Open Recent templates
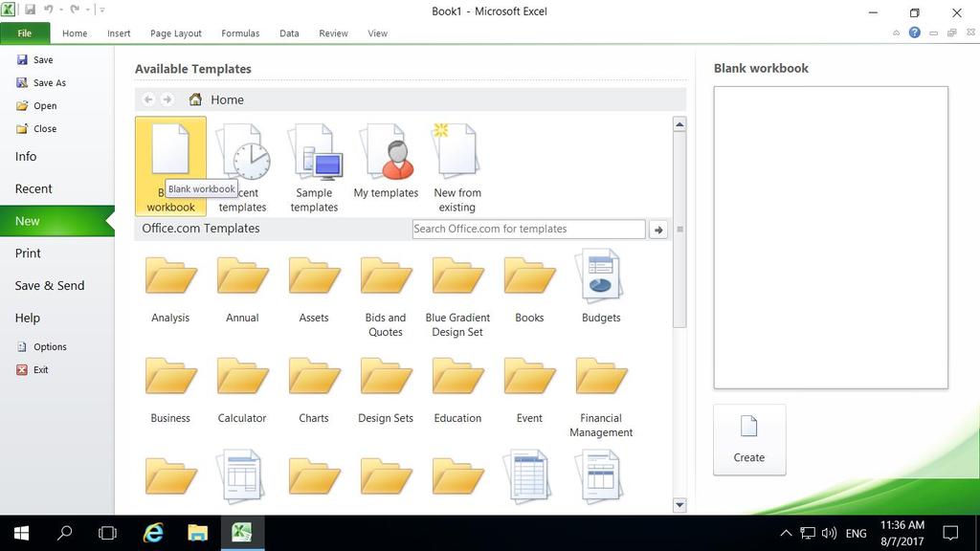The image size is (980, 551). pyautogui.click(x=242, y=167)
